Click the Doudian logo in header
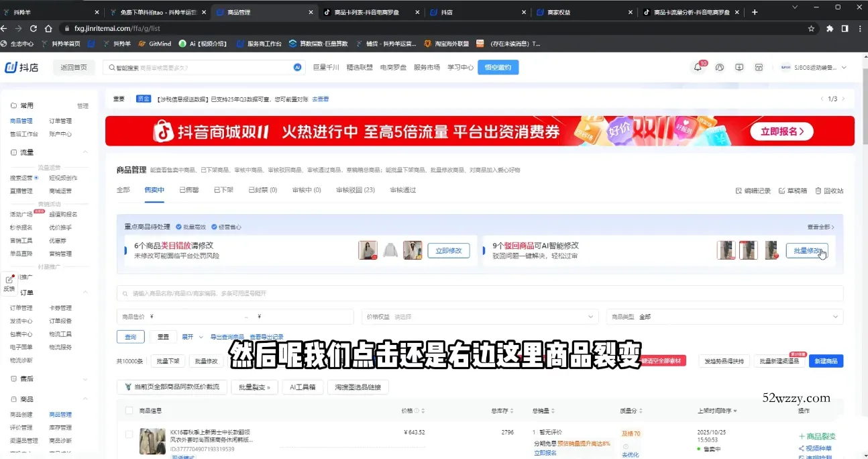The image size is (868, 459). 21,67
